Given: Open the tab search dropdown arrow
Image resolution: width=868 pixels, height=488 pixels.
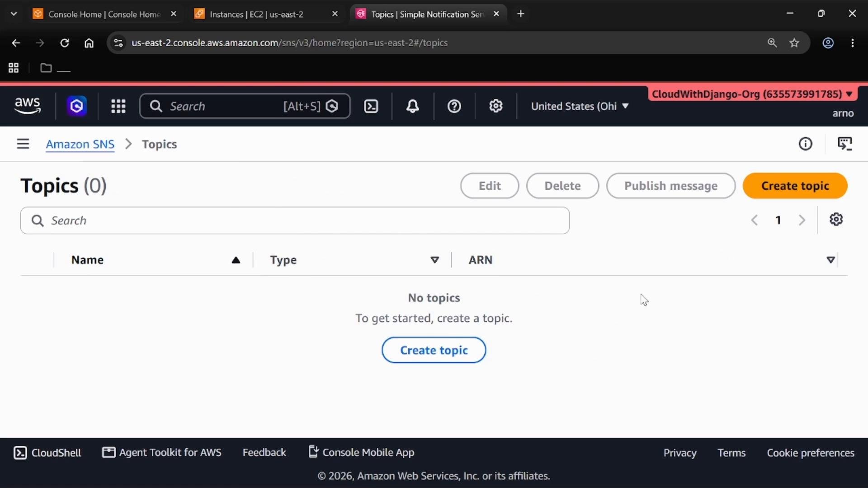Looking at the screenshot, I should [x=14, y=14].
